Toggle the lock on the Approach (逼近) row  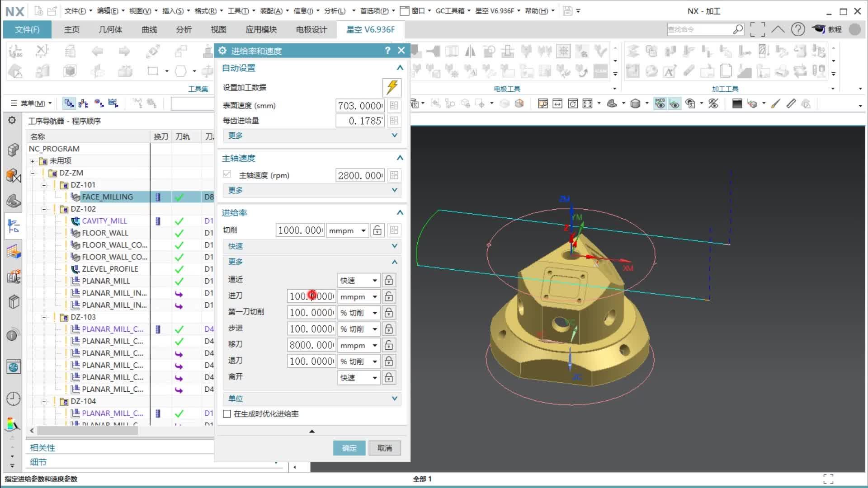(388, 280)
